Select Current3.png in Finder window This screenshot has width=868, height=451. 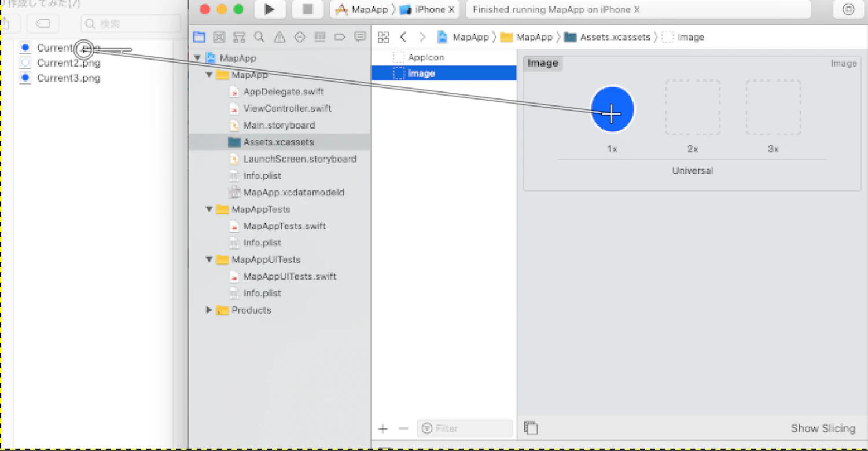[68, 78]
